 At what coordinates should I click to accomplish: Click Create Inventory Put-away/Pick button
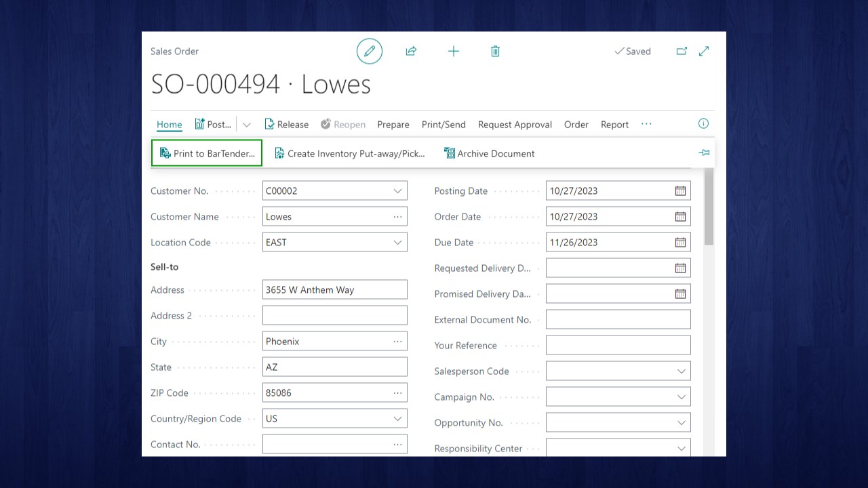pyautogui.click(x=350, y=153)
